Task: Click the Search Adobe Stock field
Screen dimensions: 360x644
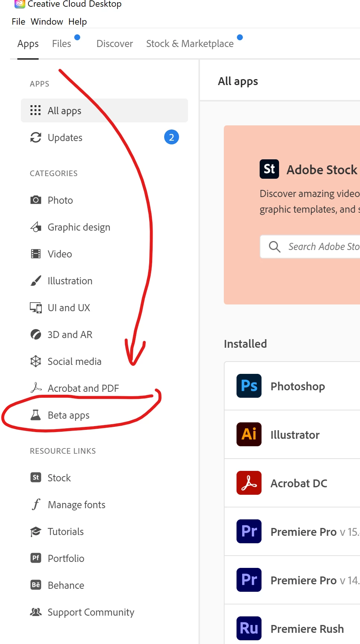Action: coord(310,247)
